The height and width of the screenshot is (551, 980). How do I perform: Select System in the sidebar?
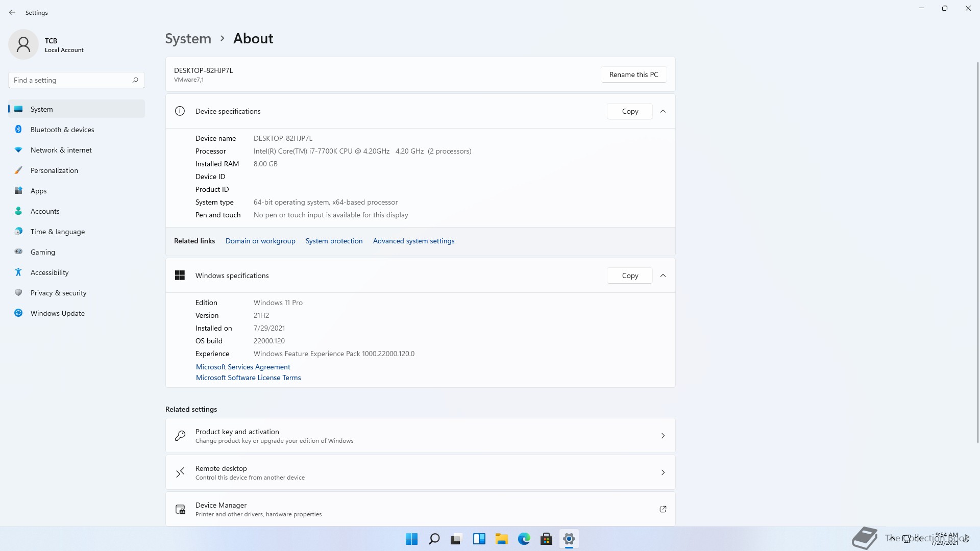coord(77,109)
